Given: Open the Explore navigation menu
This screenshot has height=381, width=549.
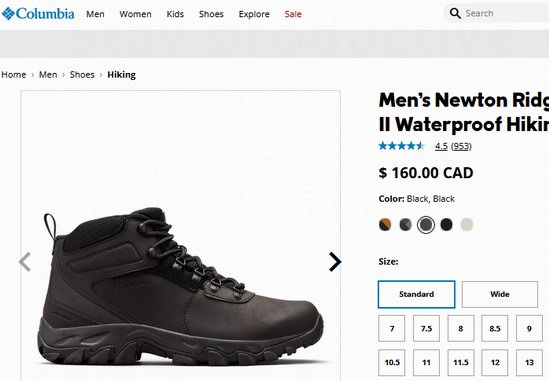Looking at the screenshot, I should (254, 14).
